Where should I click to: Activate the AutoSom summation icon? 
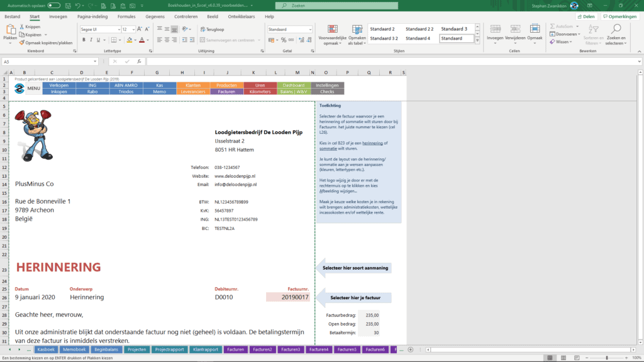click(552, 26)
